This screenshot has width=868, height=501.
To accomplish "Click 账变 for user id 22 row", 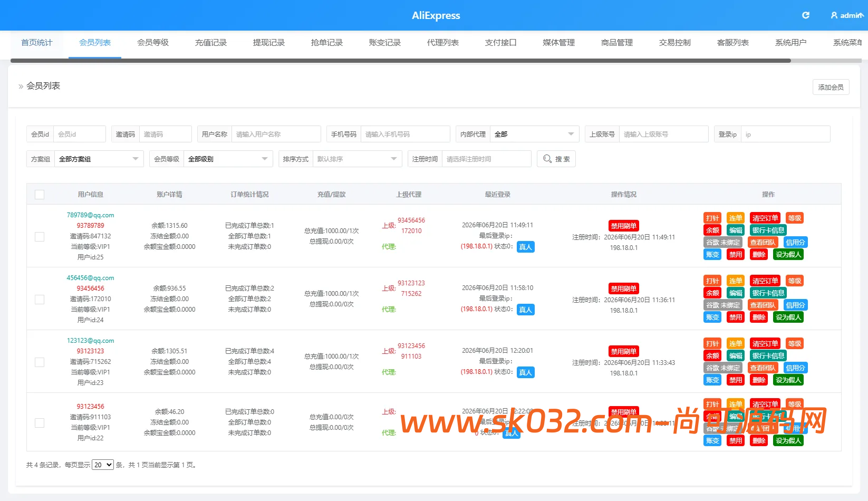I will pyautogui.click(x=712, y=441).
